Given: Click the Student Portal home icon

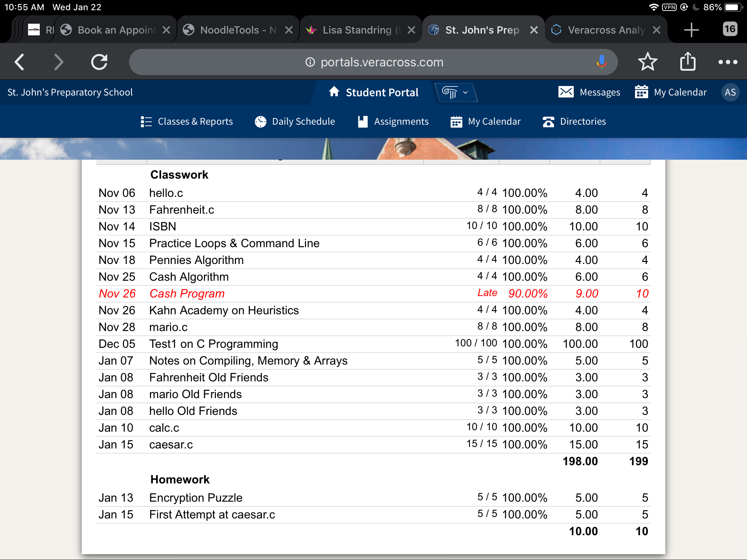Looking at the screenshot, I should (334, 92).
